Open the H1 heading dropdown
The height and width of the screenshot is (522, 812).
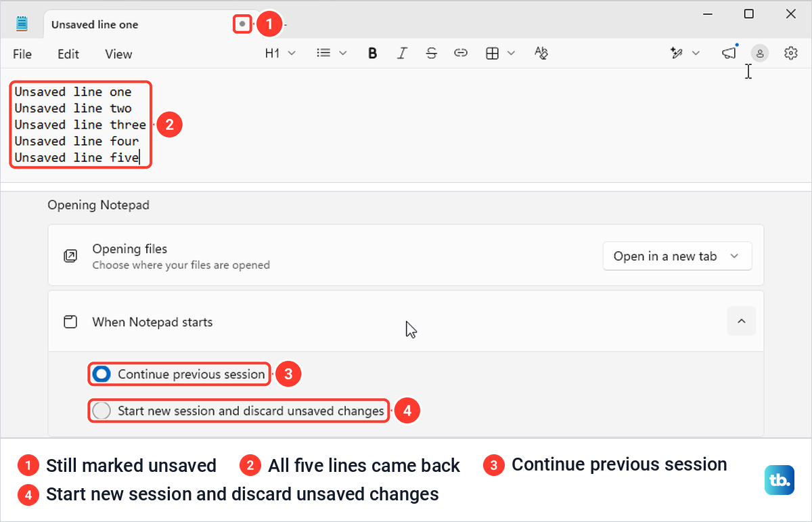[x=280, y=53]
